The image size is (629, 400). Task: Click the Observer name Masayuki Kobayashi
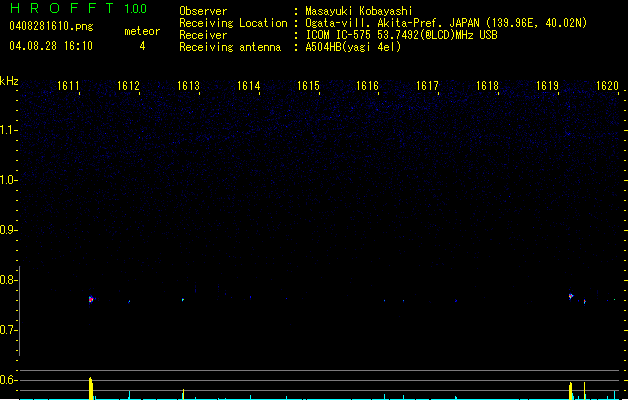pos(359,11)
